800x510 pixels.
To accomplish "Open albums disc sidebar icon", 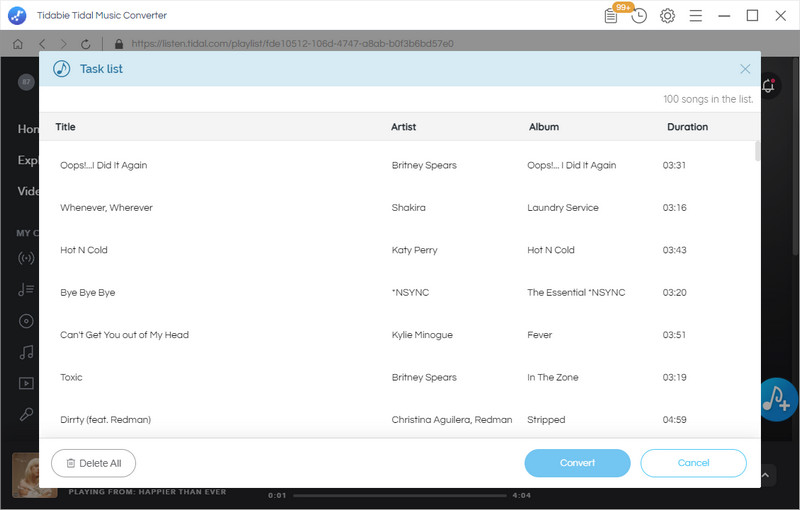I will (x=26, y=321).
